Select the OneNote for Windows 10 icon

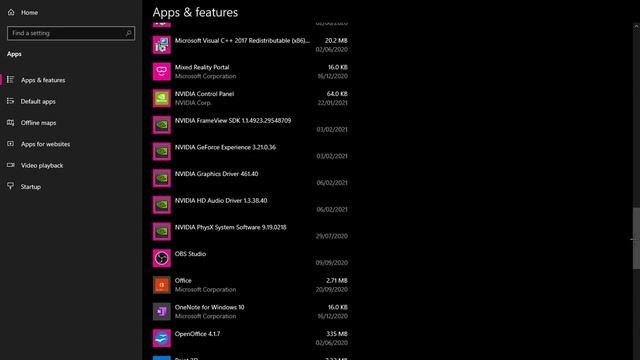point(162,311)
